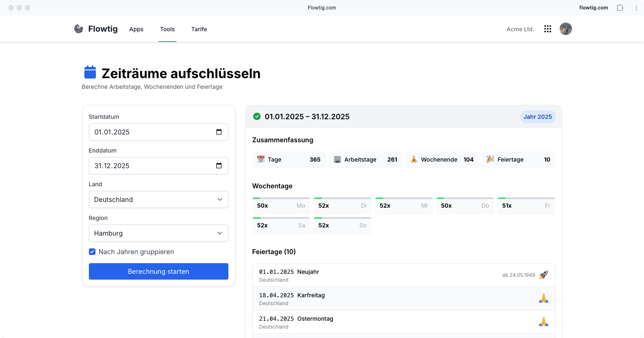The image size is (644, 338).
Task: Expand the Region dropdown showing Hamburg
Action: click(x=158, y=233)
